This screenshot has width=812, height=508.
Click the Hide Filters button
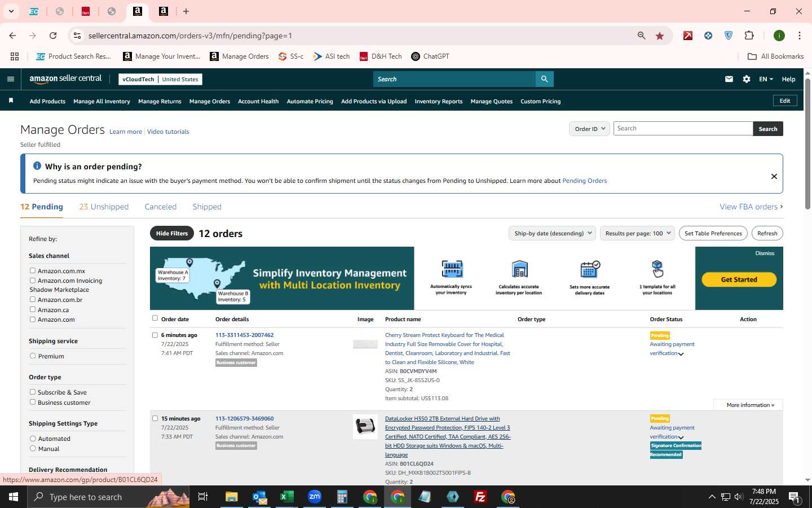(x=172, y=233)
